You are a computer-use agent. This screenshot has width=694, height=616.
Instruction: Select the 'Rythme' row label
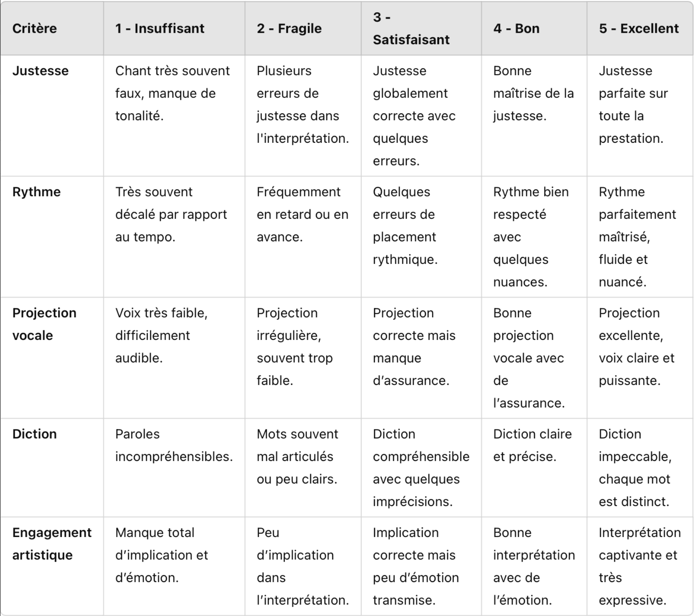click(x=36, y=192)
